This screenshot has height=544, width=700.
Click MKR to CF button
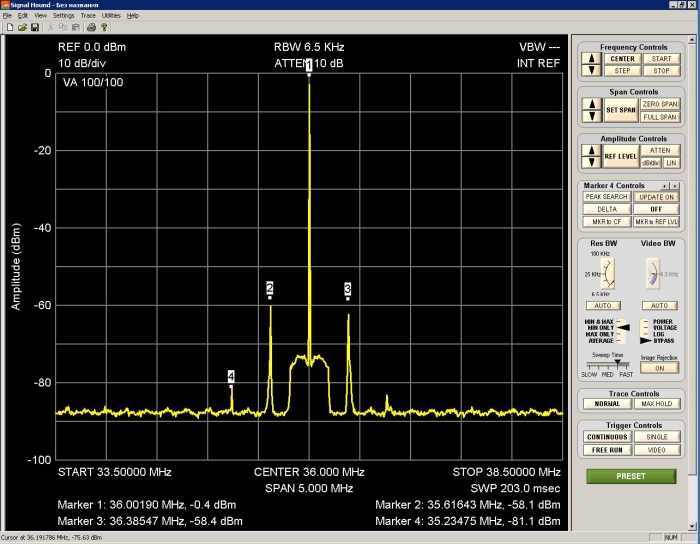606,222
